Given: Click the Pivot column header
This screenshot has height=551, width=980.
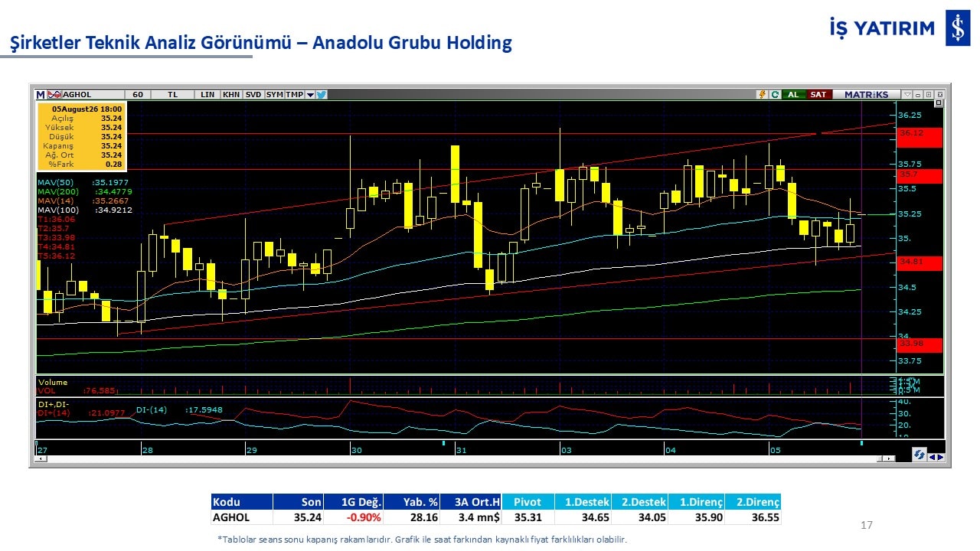Looking at the screenshot, I should coord(528,502).
